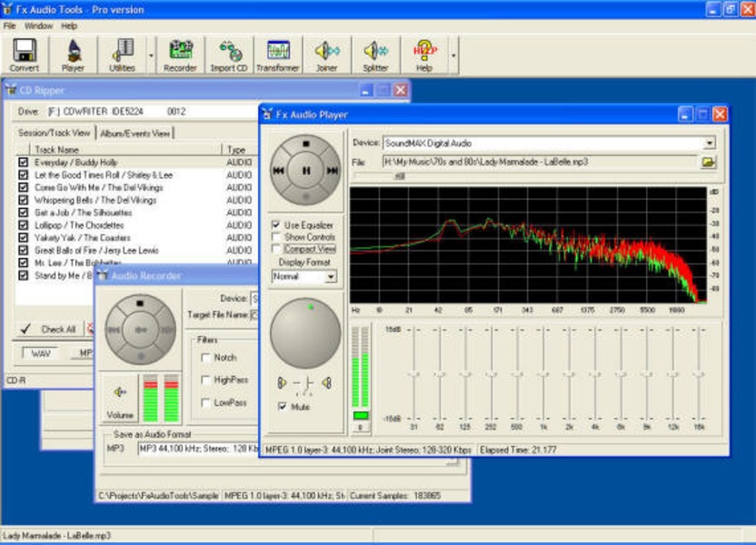
Task: Browse for audio file with folder icon
Action: tap(708, 162)
